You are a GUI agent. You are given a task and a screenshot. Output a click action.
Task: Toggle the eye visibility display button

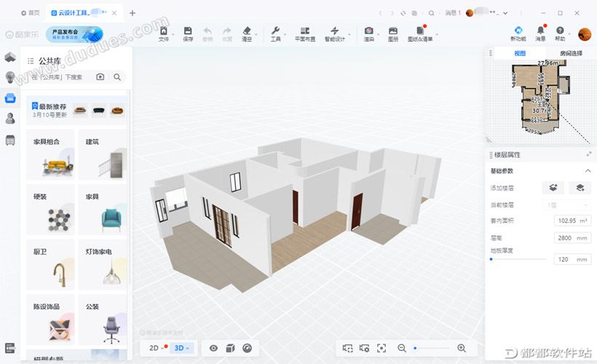coord(213,348)
